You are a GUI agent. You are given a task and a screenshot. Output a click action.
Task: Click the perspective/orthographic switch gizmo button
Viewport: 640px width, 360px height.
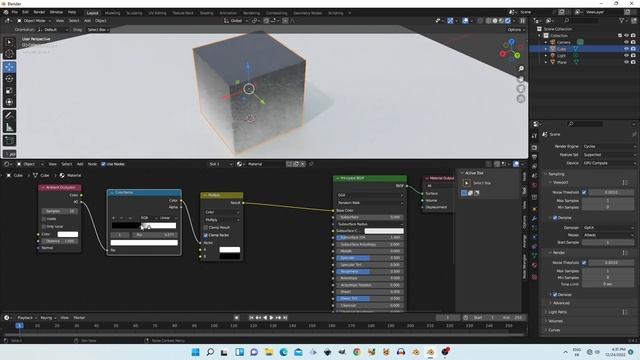[x=521, y=99]
